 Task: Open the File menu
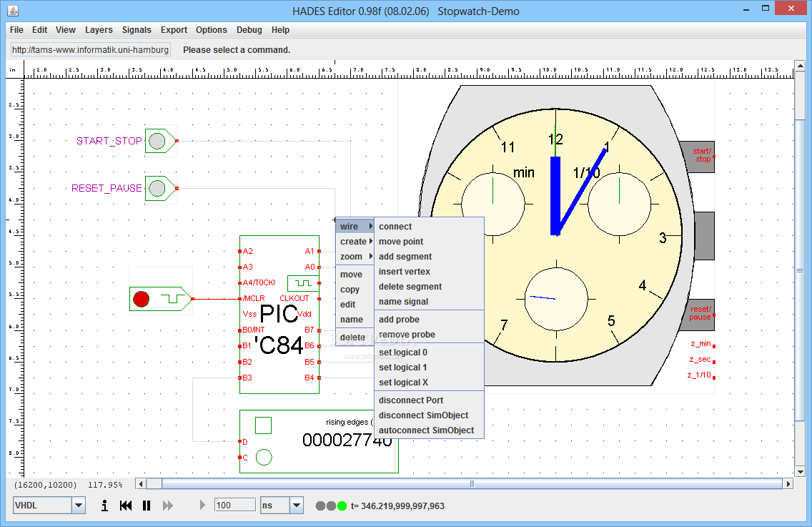coord(16,30)
